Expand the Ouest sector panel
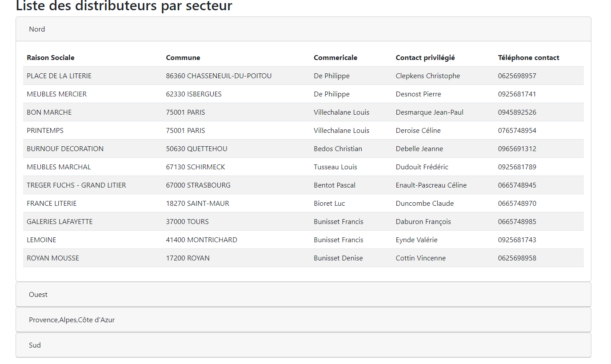The width and height of the screenshot is (611, 364). pyautogui.click(x=38, y=295)
